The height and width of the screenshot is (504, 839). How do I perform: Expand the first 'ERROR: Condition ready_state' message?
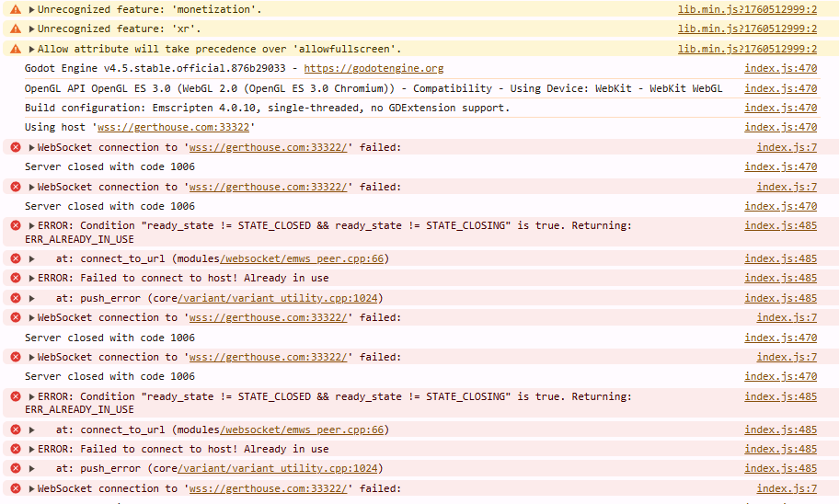coord(32,225)
